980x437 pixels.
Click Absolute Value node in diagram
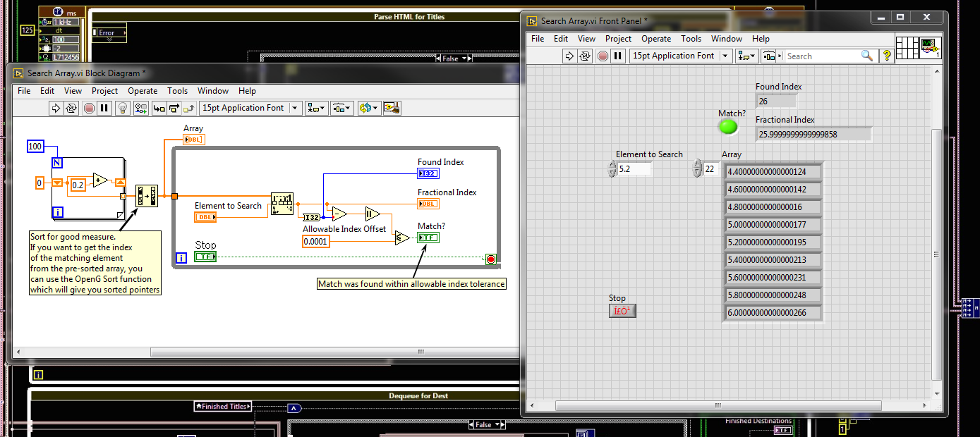(373, 214)
